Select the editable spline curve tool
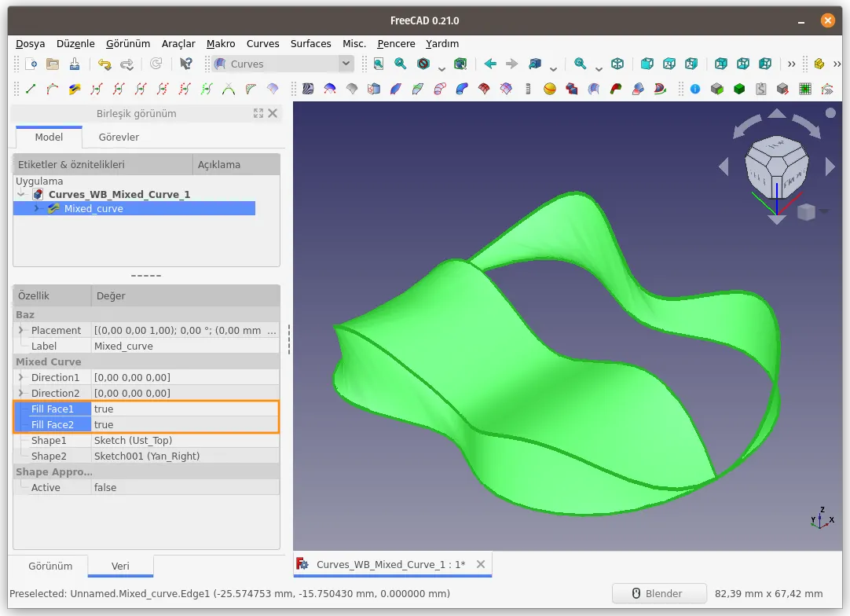The width and height of the screenshot is (850, 616). point(52,88)
